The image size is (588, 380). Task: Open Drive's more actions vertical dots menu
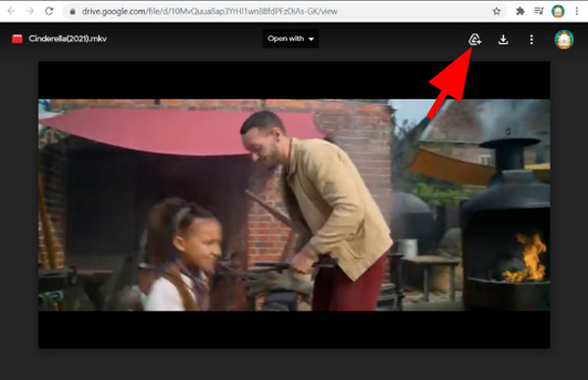(x=531, y=39)
